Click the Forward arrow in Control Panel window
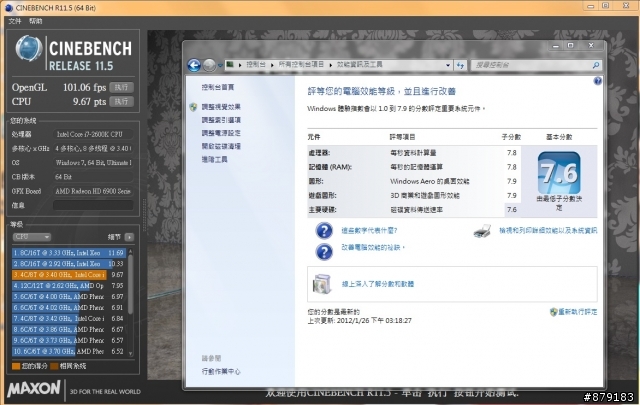This screenshot has width=640, height=405. point(209,65)
